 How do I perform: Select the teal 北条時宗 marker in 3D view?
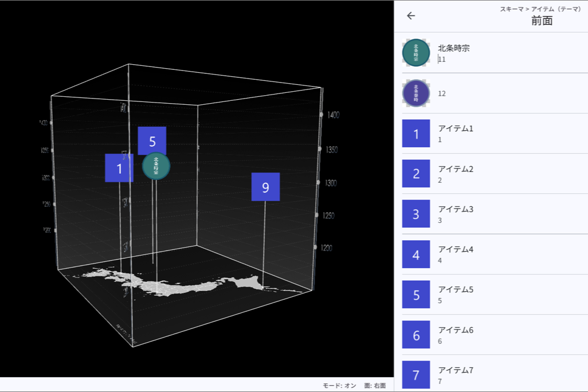tap(156, 166)
